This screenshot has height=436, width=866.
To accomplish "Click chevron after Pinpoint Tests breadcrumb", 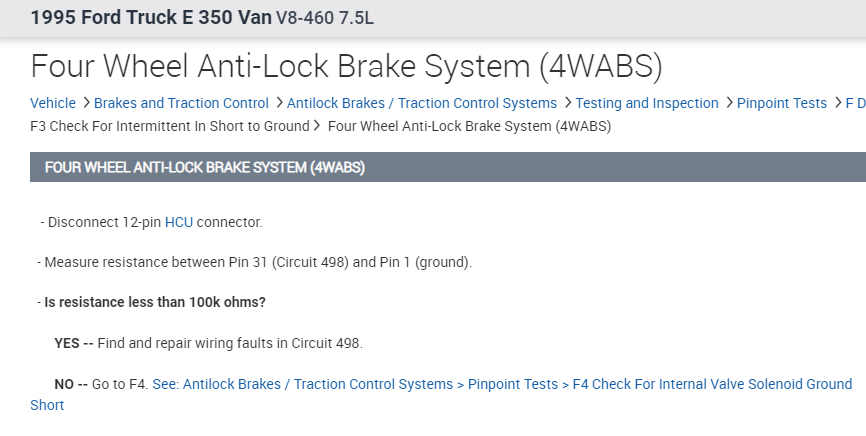I will [837, 103].
